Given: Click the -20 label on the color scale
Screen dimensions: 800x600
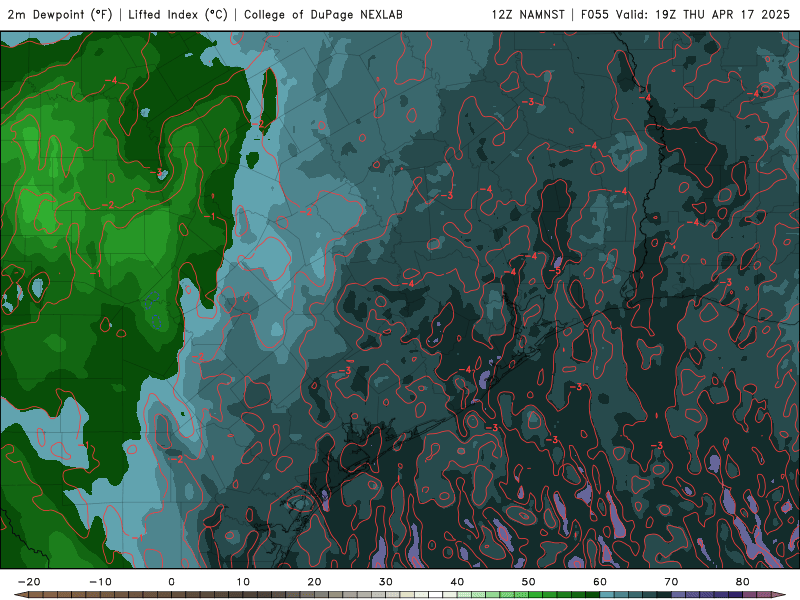Looking at the screenshot, I should [x=29, y=582].
